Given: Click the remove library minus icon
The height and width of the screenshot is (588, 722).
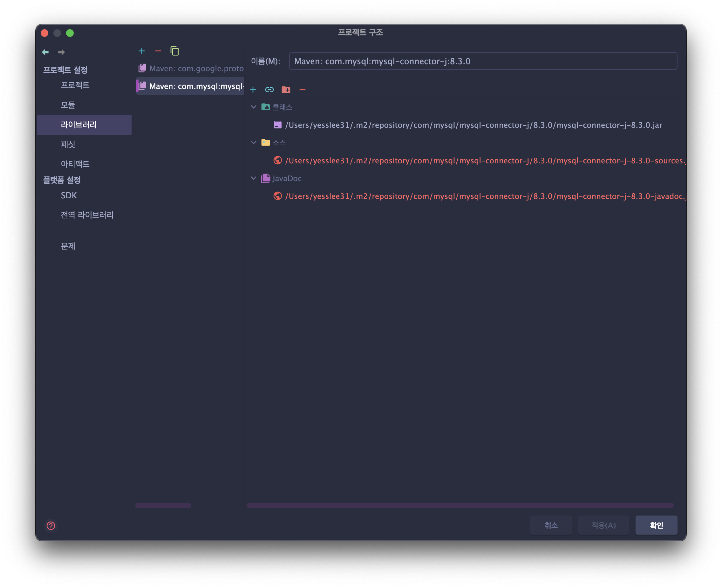Looking at the screenshot, I should point(158,51).
